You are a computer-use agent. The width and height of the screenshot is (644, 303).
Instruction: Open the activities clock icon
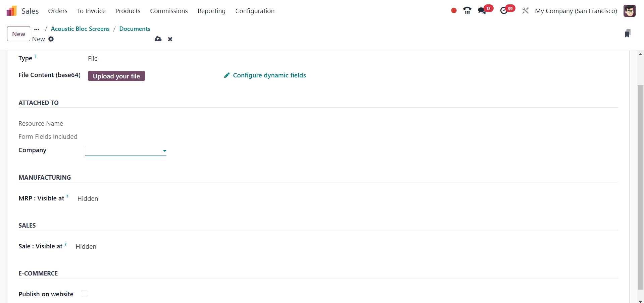tap(504, 11)
